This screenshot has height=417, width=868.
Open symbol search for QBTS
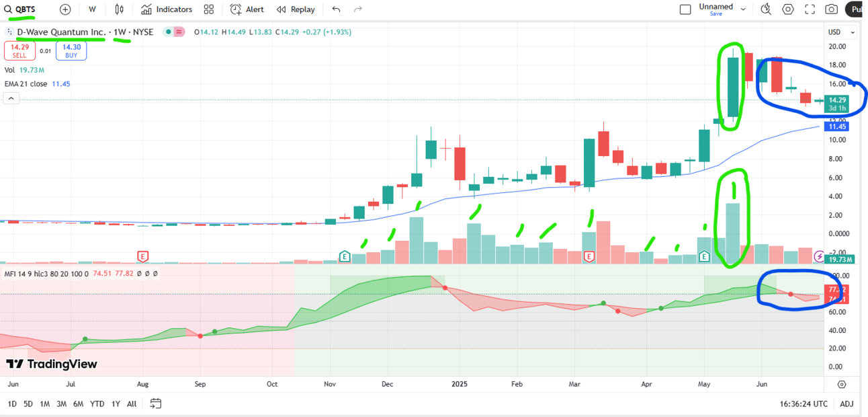[20, 9]
